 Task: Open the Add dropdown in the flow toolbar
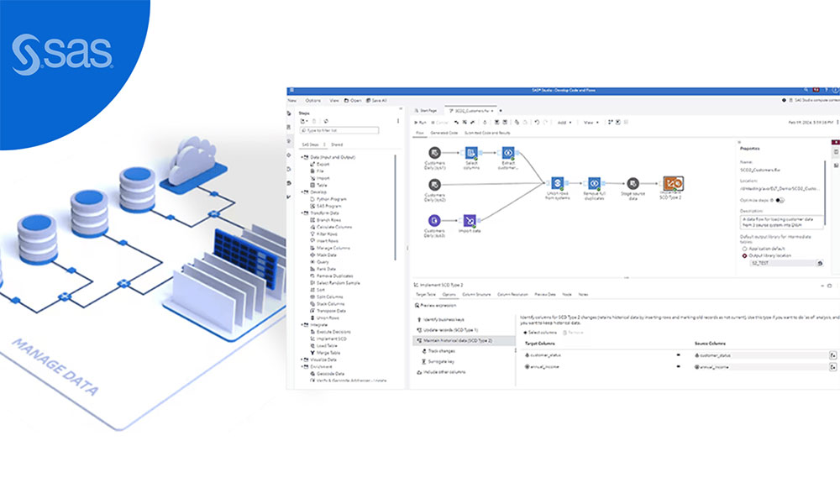coord(564,123)
